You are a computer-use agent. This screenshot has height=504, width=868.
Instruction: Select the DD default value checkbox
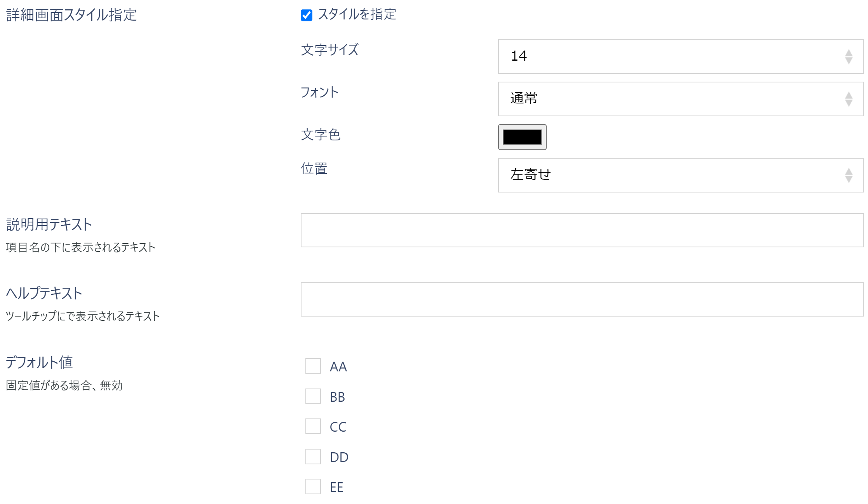[x=313, y=457]
